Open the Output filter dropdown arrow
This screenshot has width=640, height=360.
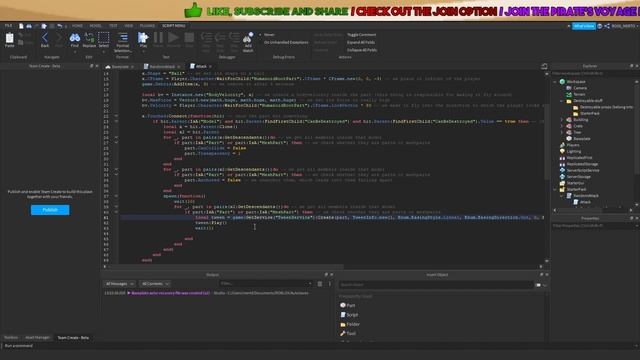coord(310,284)
